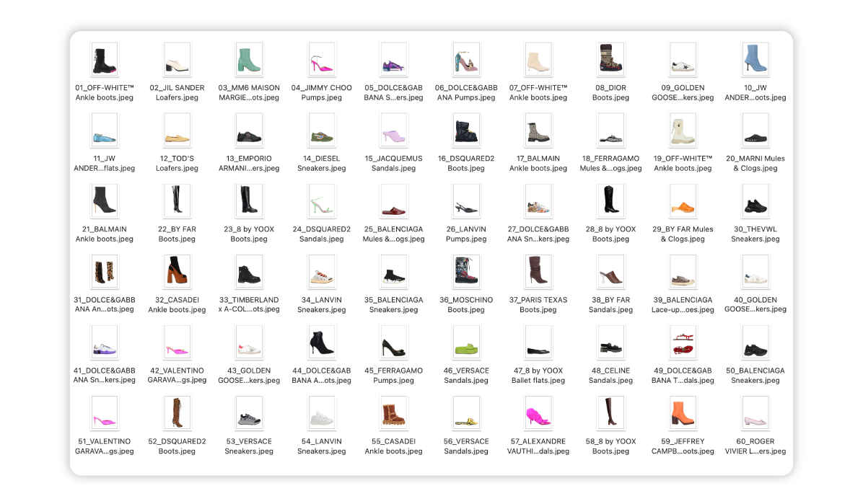The width and height of the screenshot is (863, 504).
Task: Click the 22_BY FAR Boots file icon
Action: click(x=177, y=202)
